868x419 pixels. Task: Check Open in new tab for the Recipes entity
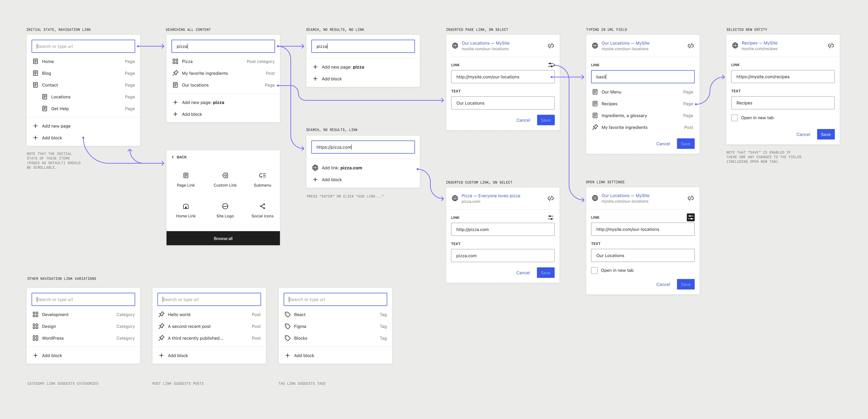tap(735, 118)
